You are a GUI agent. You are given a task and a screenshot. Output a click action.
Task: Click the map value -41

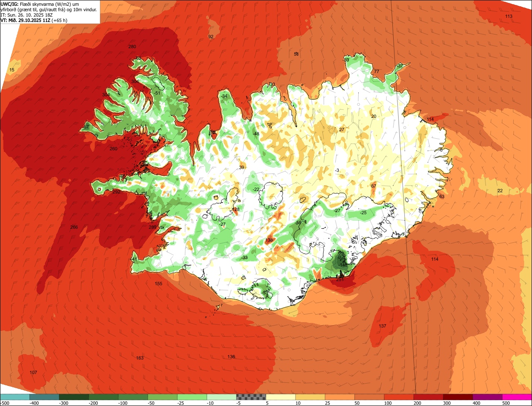[x=133, y=259]
